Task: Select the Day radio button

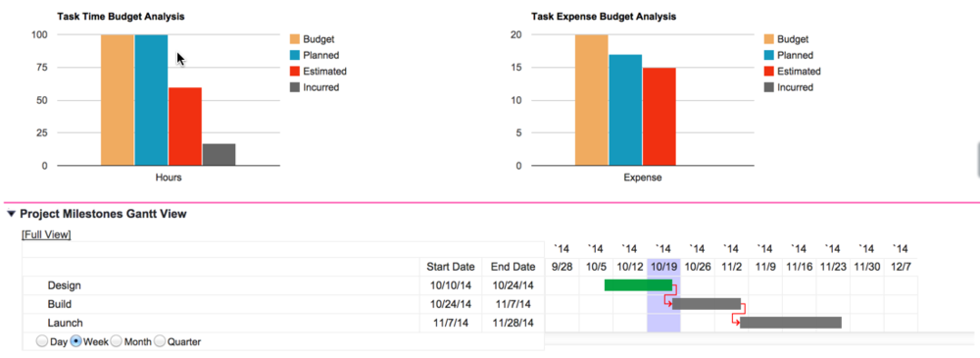Action: [x=42, y=341]
